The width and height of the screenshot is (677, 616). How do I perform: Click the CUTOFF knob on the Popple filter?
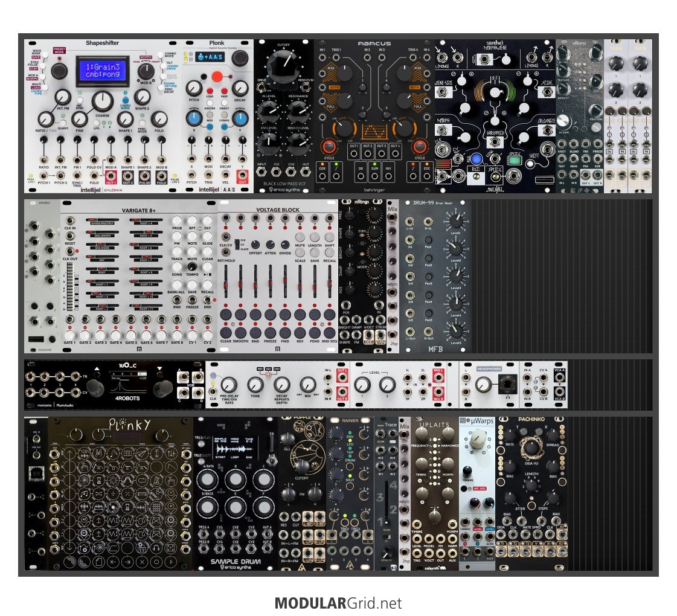[x=301, y=465]
